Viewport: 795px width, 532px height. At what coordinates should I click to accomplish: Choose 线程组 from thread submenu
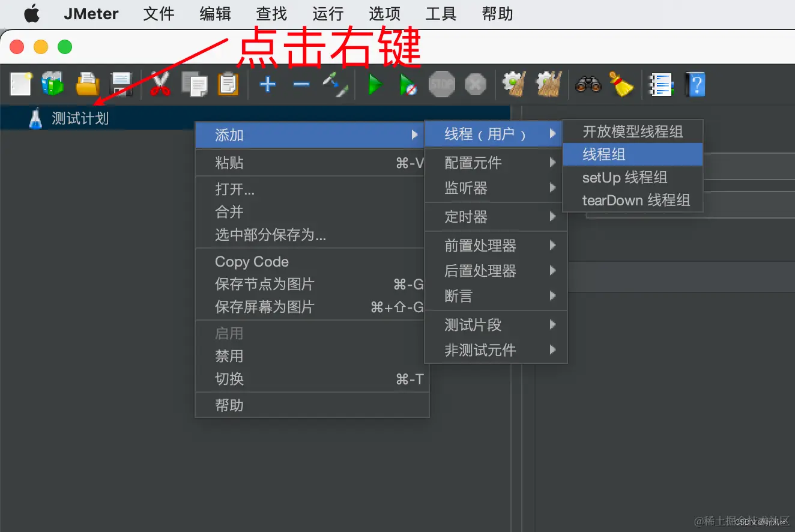(x=633, y=154)
